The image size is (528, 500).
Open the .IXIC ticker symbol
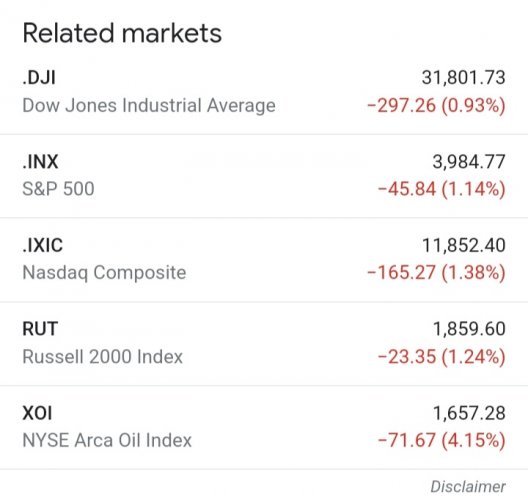pyautogui.click(x=42, y=245)
